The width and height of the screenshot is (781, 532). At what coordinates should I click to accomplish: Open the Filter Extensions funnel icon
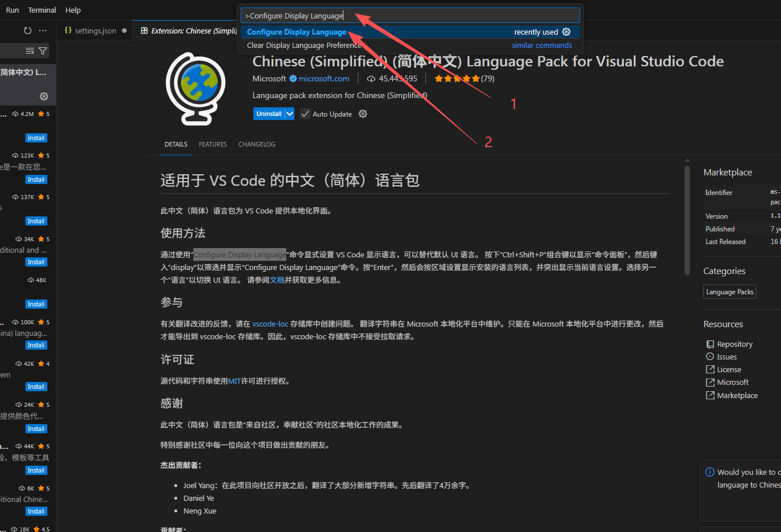coord(43,51)
